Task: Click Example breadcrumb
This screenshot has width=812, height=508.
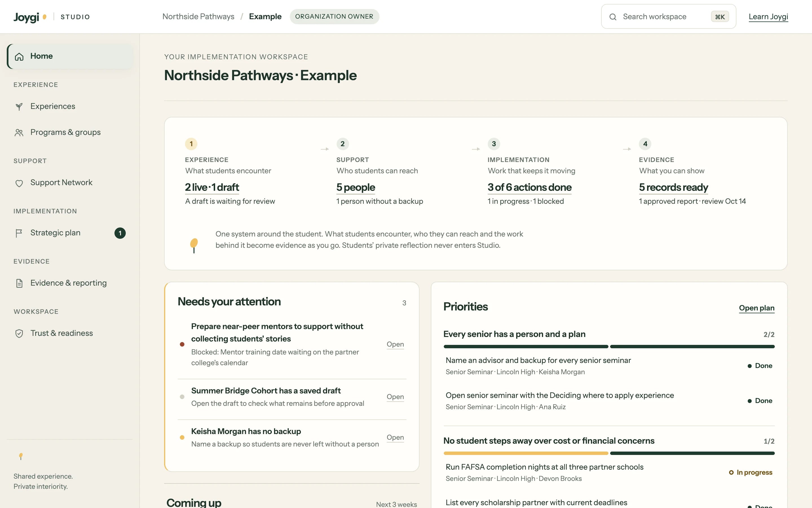Action: pos(265,16)
